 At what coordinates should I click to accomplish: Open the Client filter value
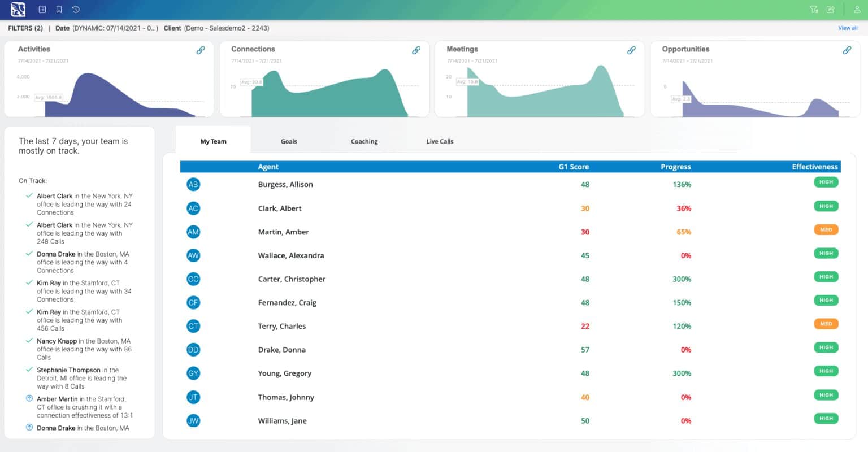[x=226, y=28]
